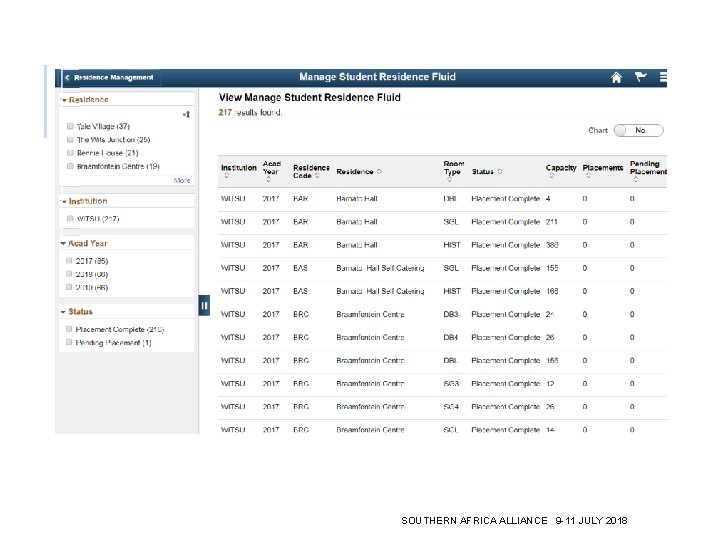Open Braamfontein Centre SG3 row
720x540 pixels.
[442, 384]
